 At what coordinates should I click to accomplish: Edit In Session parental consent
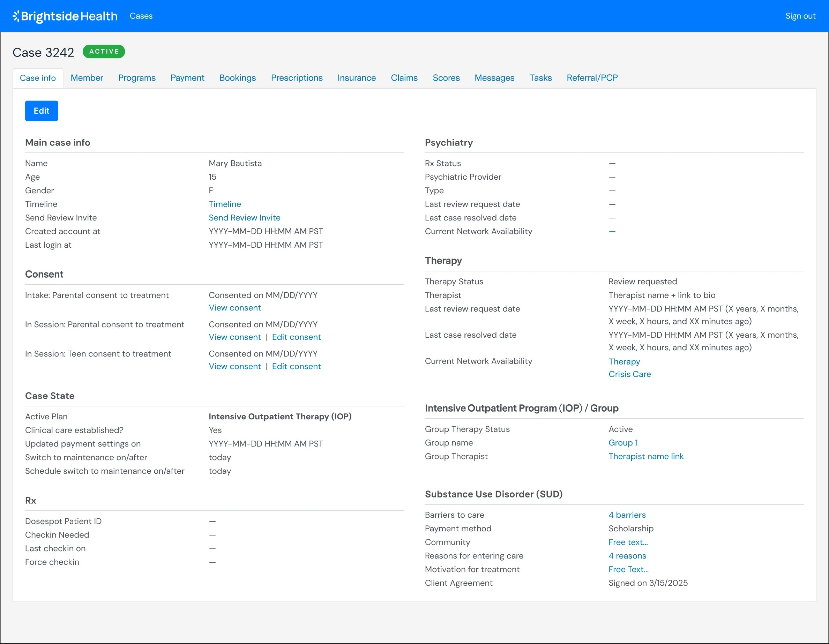click(296, 337)
